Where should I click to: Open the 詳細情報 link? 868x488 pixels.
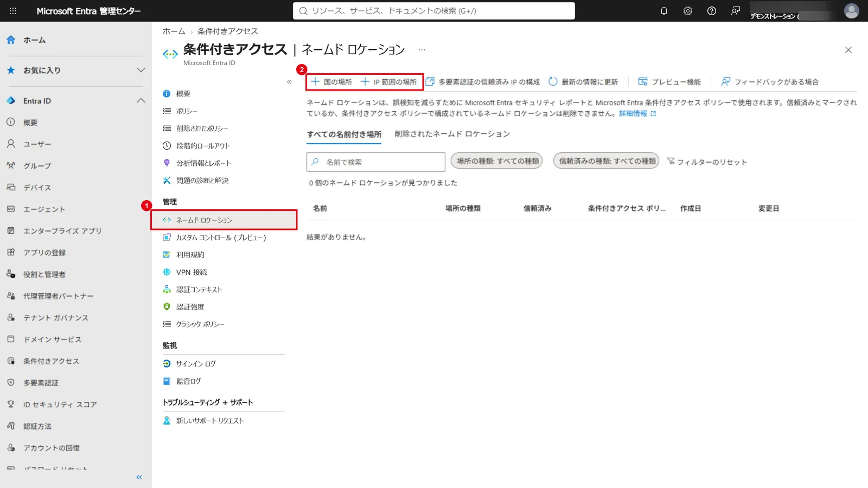pos(637,114)
